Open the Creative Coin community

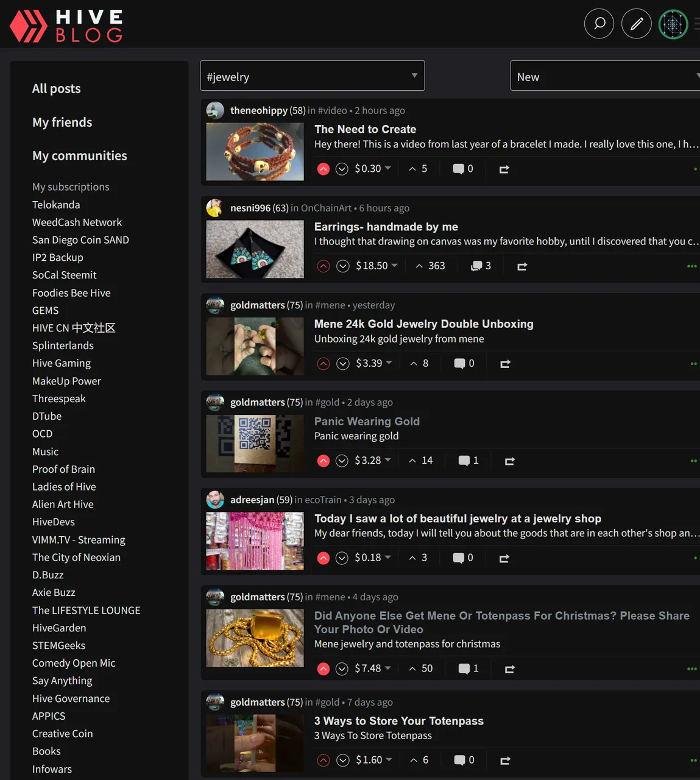click(x=62, y=734)
